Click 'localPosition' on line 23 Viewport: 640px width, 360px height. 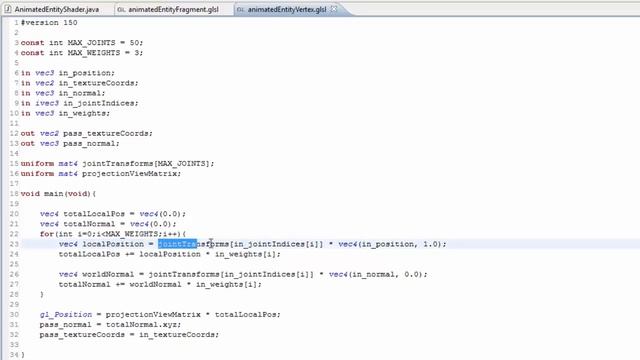click(113, 244)
